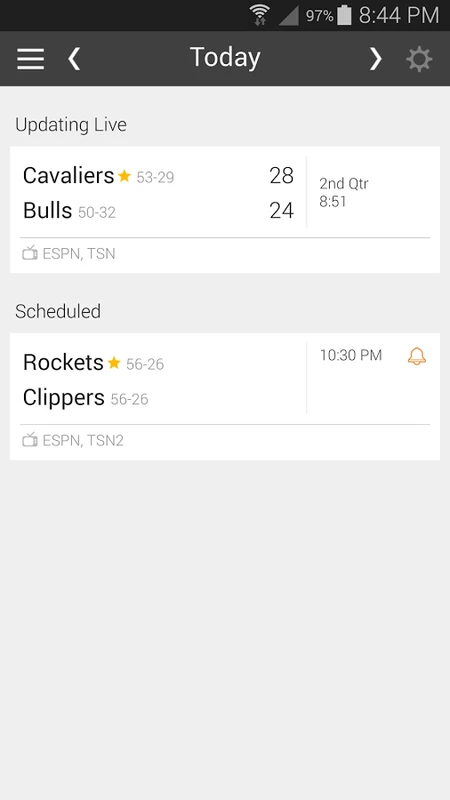The height and width of the screenshot is (800, 450).
Task: Tap the Wi-Fi status icon
Action: 260,15
